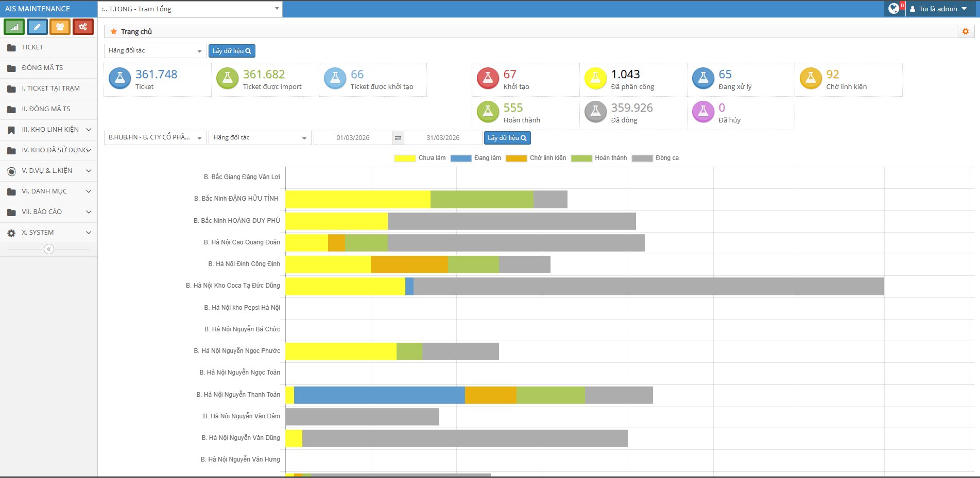Click the orange flask icon for Chờ linh kiện

tap(811, 79)
